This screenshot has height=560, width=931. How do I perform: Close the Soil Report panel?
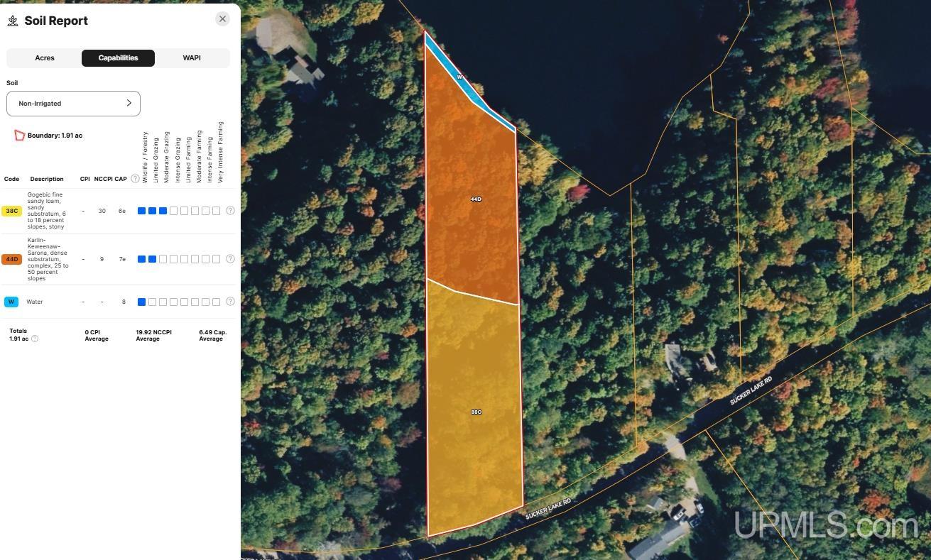pyautogui.click(x=222, y=18)
